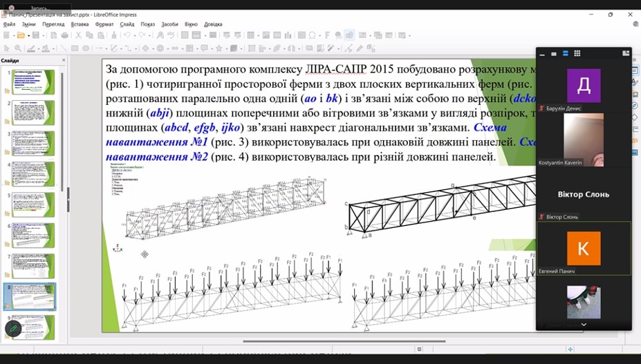Viewport: 641px width, 364px height.
Task: Draw a straight line with Line tool
Action: pos(64,48)
